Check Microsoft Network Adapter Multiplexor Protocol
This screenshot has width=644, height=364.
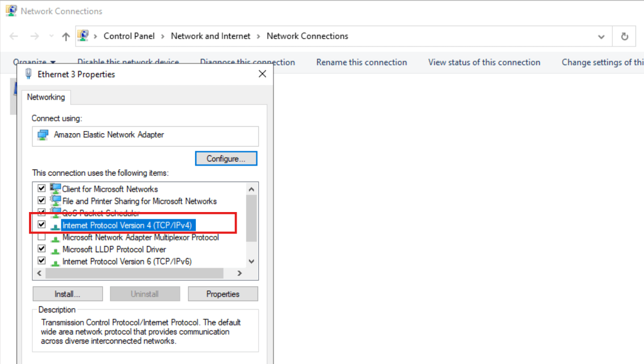[41, 237]
